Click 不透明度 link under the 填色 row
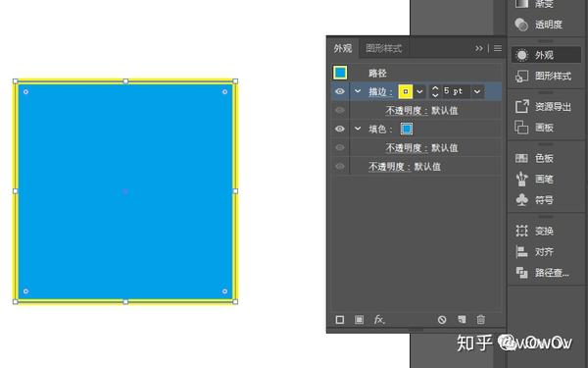The height and width of the screenshot is (368, 588). tap(406, 148)
